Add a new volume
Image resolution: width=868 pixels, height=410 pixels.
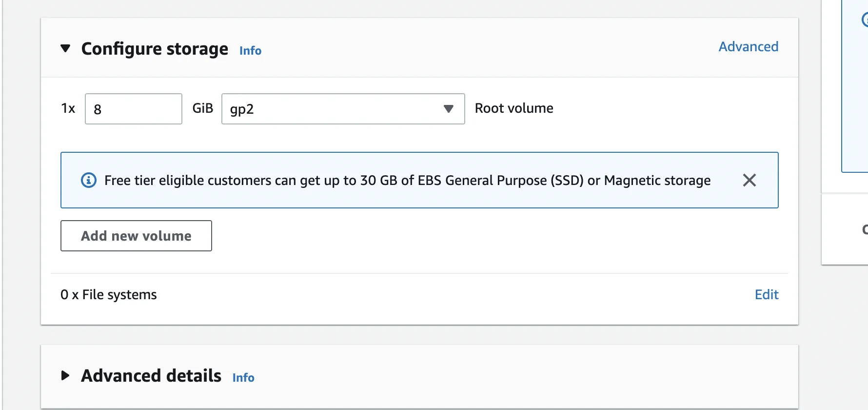pos(136,236)
